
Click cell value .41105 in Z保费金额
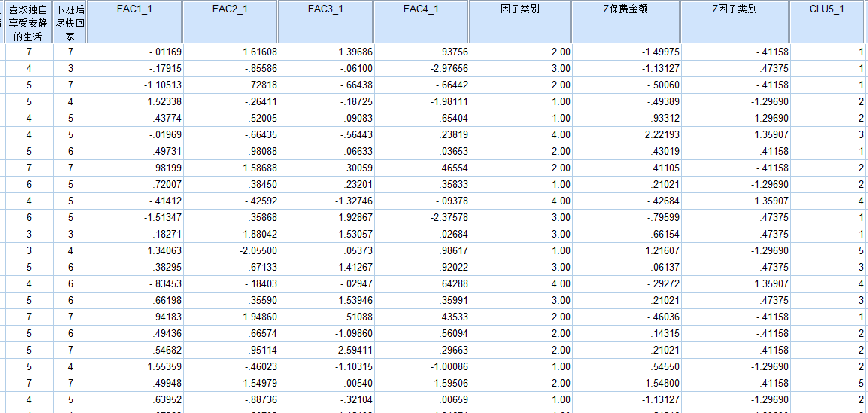coord(626,168)
